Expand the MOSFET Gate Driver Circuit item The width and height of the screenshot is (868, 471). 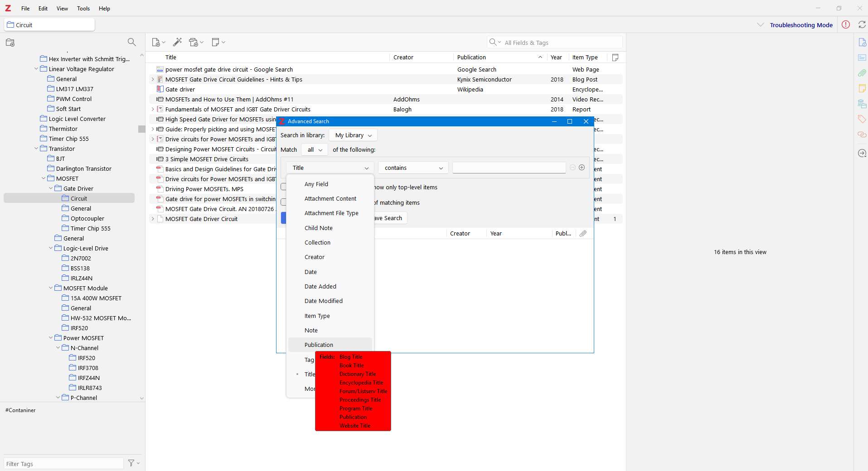pyautogui.click(x=153, y=219)
